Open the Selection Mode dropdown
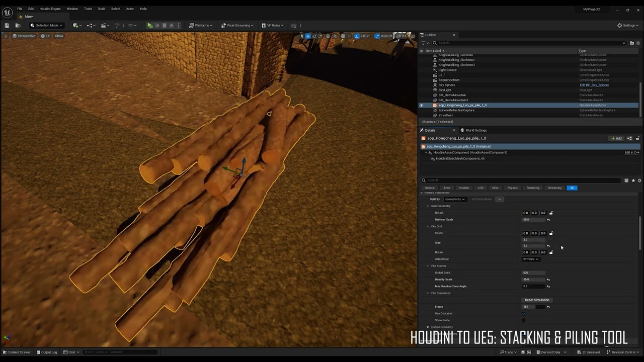Viewport: 644px width, 362px height. 46,25
